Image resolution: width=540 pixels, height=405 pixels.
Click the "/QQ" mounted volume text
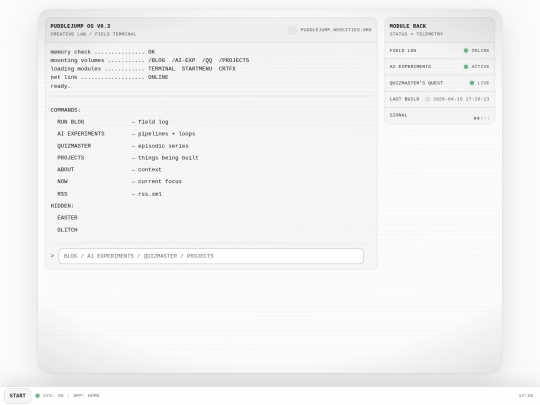207,60
